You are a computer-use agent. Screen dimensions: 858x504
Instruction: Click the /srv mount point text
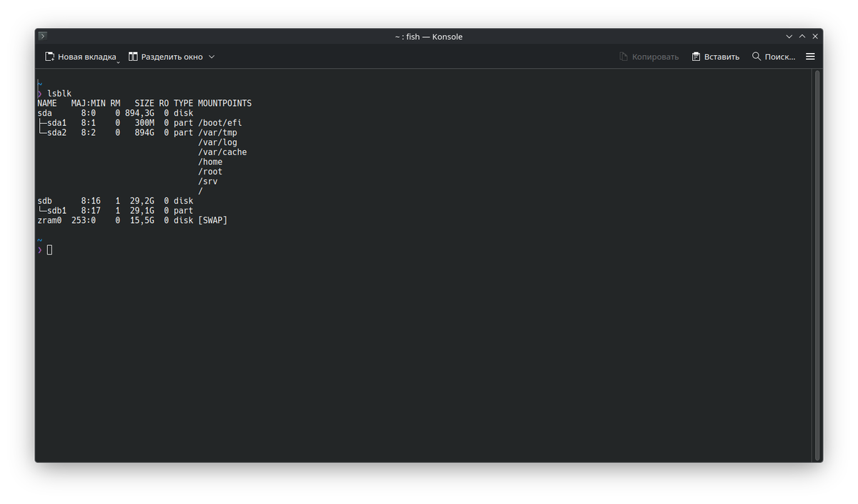[208, 182]
